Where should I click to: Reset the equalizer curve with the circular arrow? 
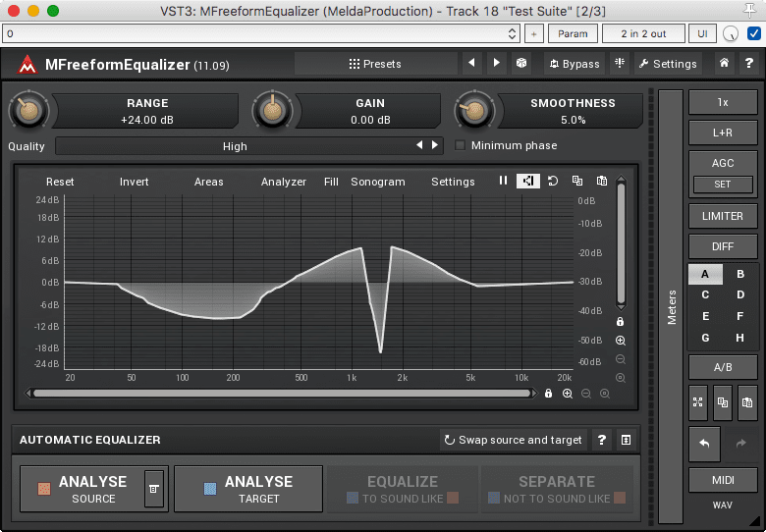pos(553,182)
